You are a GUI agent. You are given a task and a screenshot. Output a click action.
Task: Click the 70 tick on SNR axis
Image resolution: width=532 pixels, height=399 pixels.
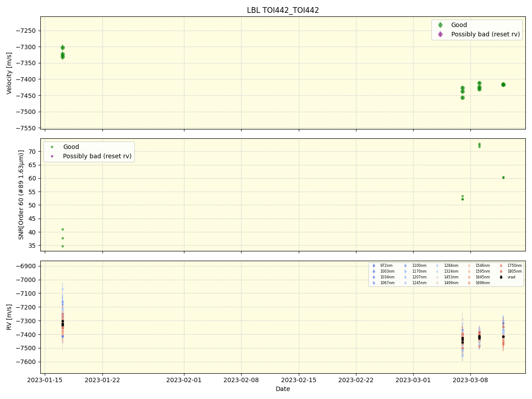pos(33,151)
